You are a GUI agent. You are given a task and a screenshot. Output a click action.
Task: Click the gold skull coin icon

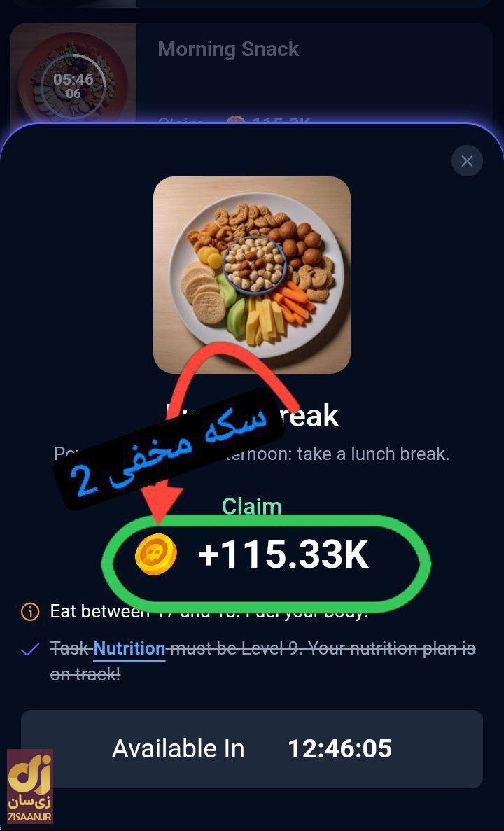pyautogui.click(x=156, y=554)
